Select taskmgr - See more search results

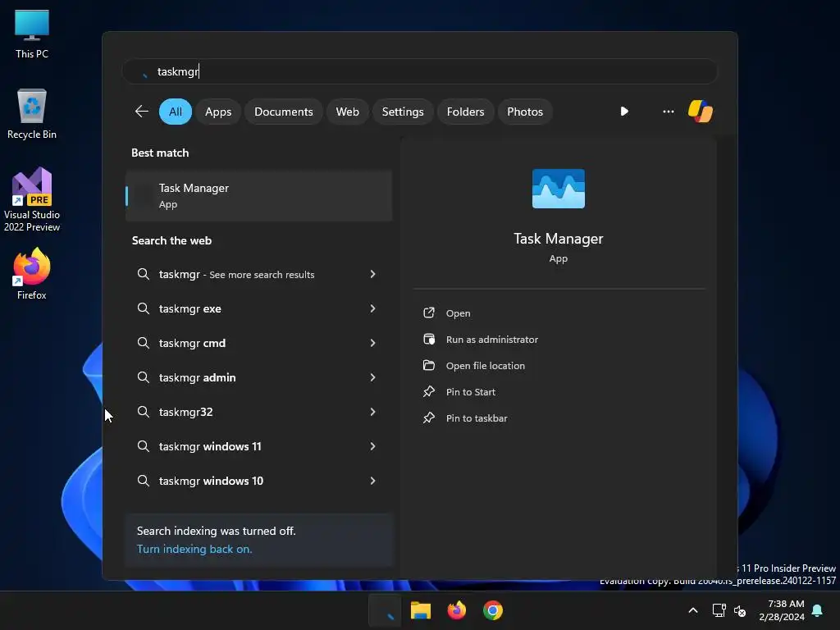point(258,274)
